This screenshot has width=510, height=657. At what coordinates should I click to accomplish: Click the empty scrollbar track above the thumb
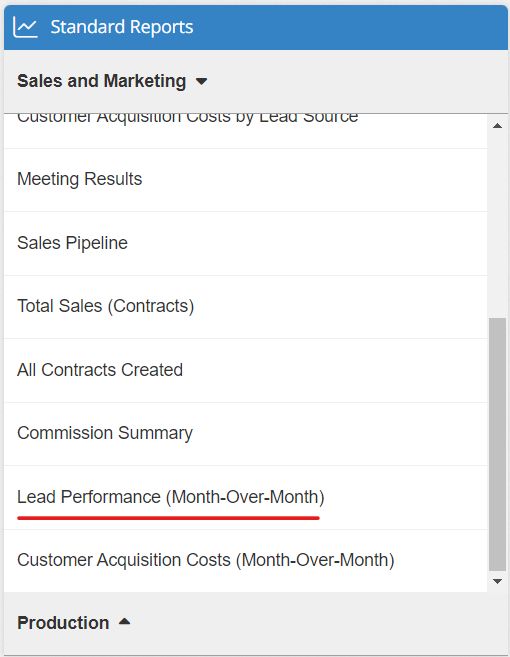click(x=497, y=224)
